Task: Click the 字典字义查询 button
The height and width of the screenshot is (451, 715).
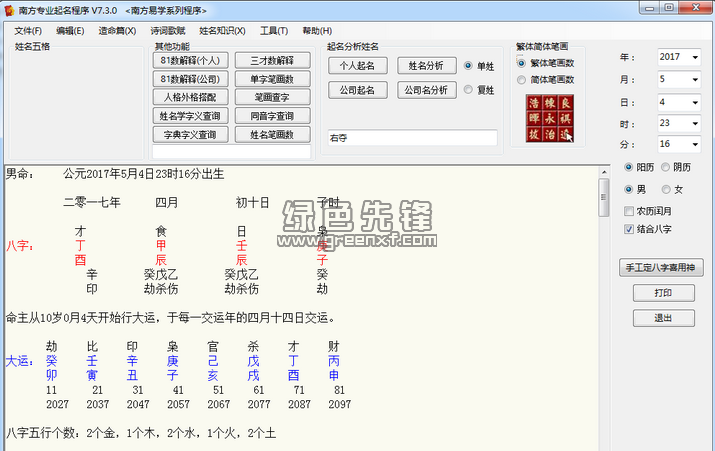Action: [191, 135]
